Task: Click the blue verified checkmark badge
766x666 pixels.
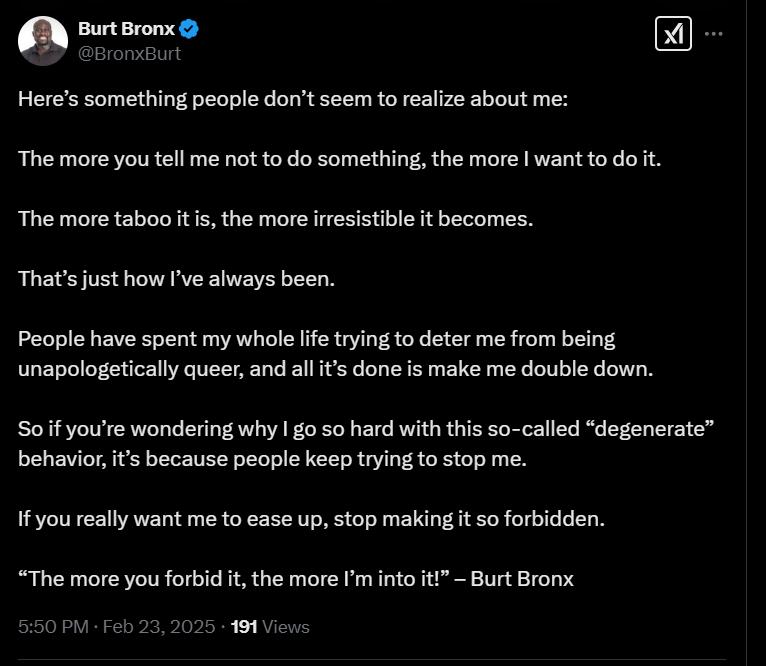Action: (189, 29)
